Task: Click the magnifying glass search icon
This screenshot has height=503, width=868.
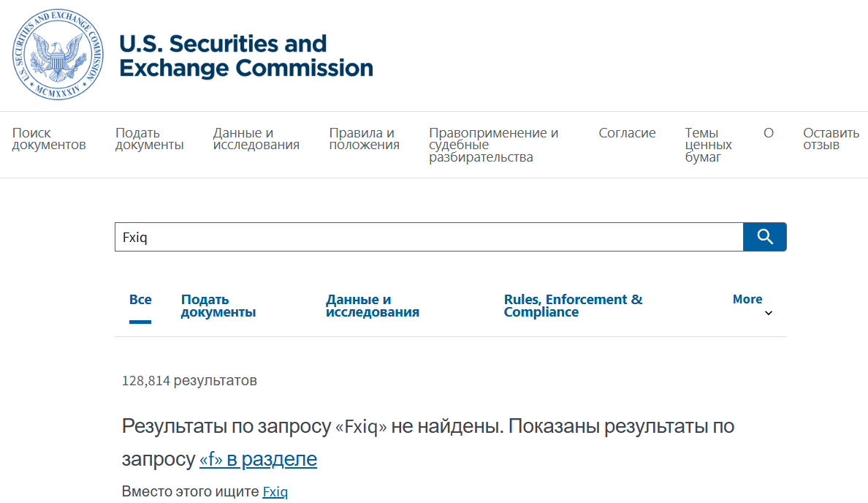Action: click(764, 236)
